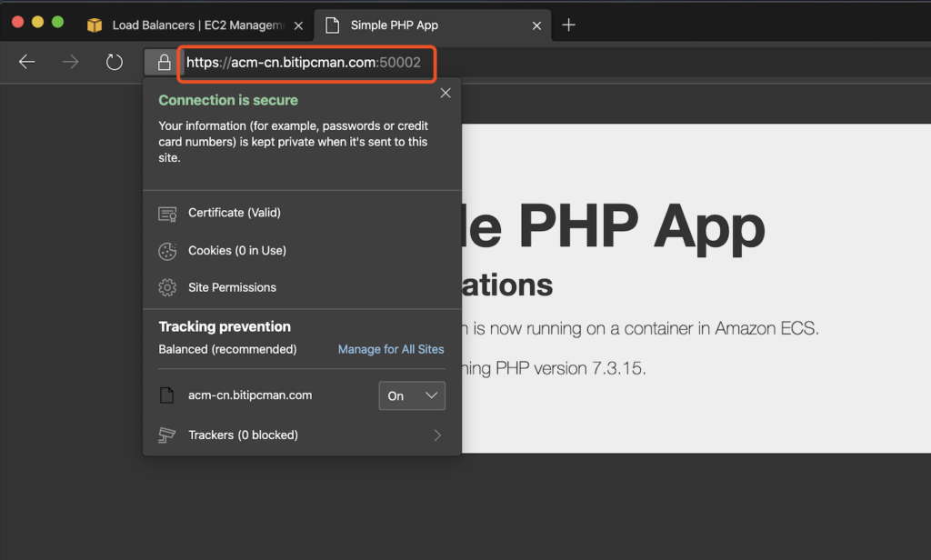This screenshot has width=931, height=560.
Task: Open Cookies (0 in Use) entry
Action: click(236, 251)
